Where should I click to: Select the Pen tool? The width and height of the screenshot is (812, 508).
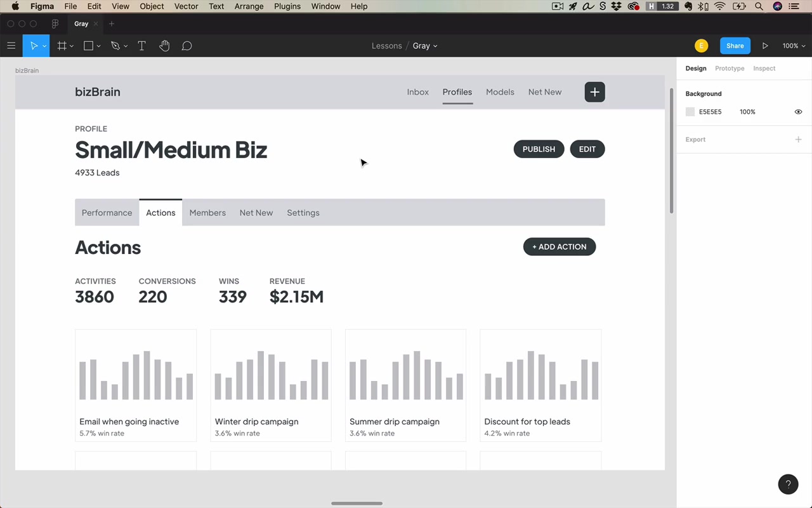click(x=115, y=46)
